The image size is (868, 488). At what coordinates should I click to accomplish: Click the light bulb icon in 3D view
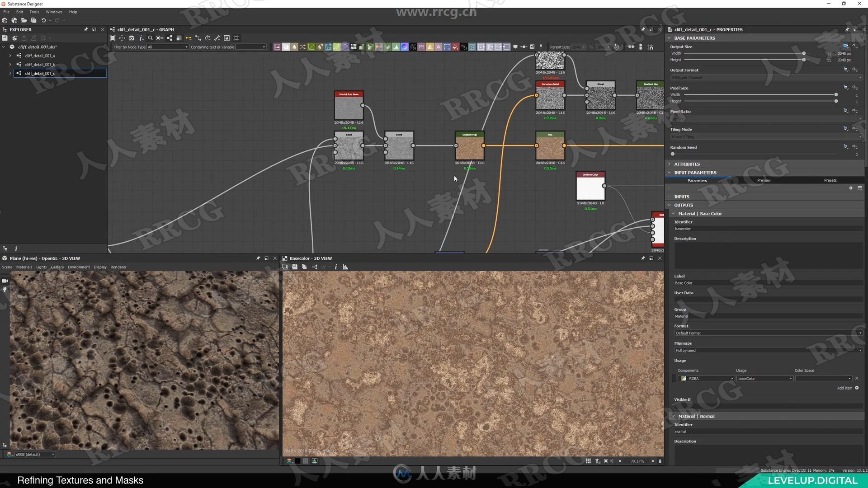click(5, 290)
